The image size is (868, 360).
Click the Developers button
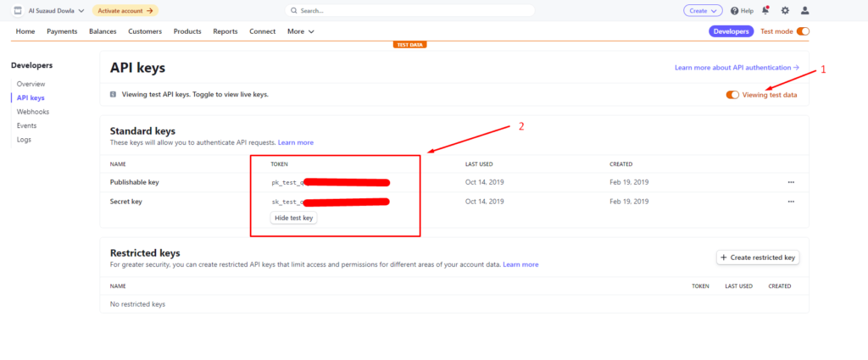pos(732,31)
